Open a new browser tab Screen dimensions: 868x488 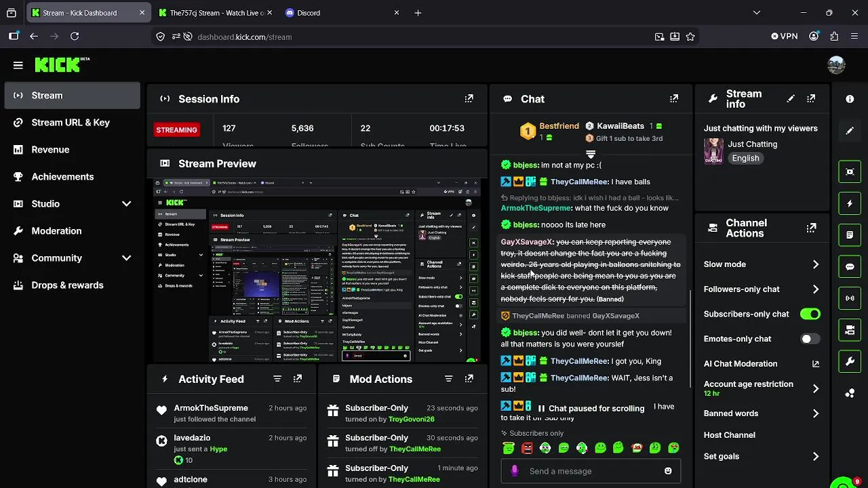pos(418,13)
